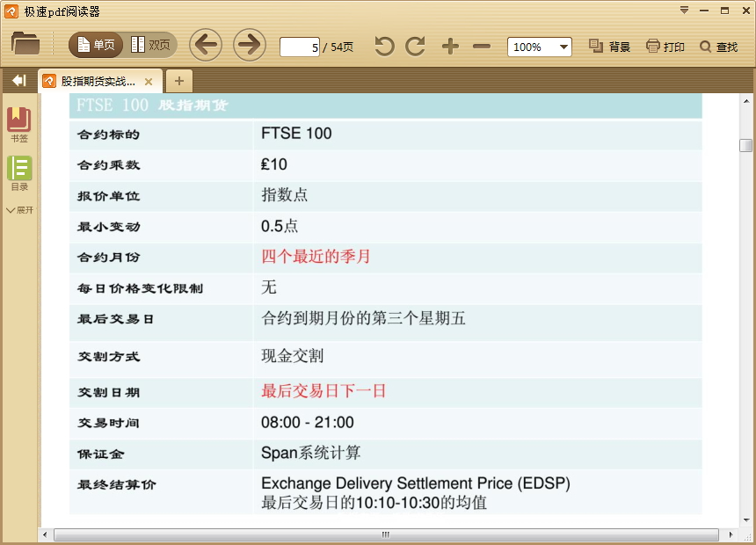Zoom in with the plus icon
The image size is (756, 545).
(x=450, y=47)
